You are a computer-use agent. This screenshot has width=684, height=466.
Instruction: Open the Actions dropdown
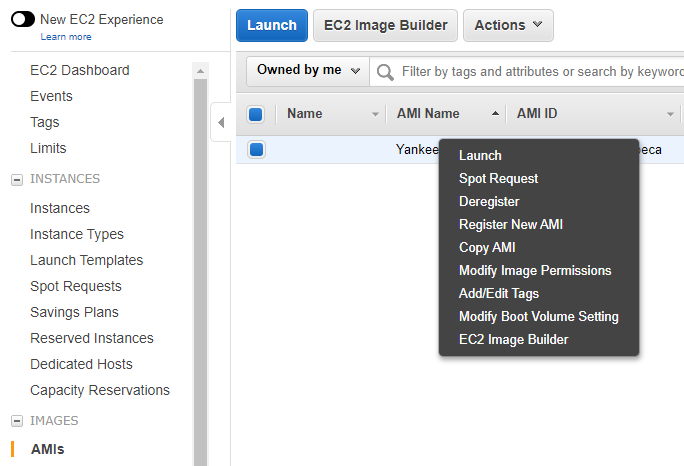[508, 25]
